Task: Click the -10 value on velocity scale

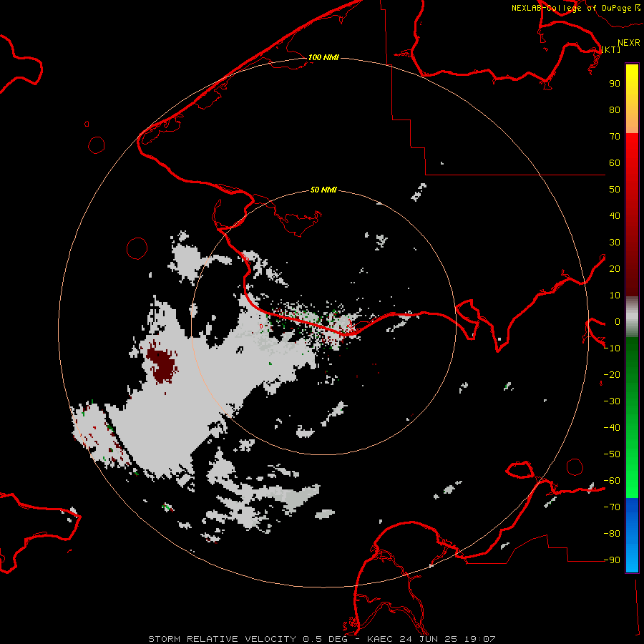Action: coord(612,348)
